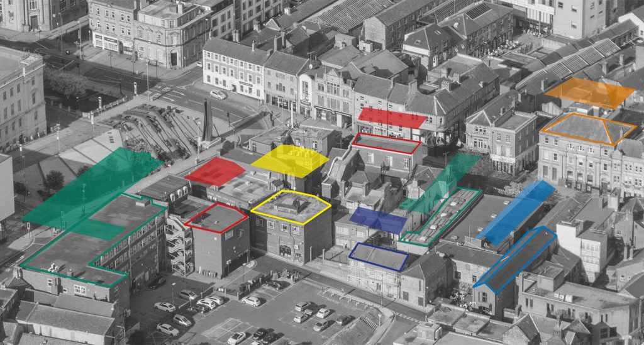Click the yellow translucent floating shape
This screenshot has width=644, height=345.
[290, 161]
